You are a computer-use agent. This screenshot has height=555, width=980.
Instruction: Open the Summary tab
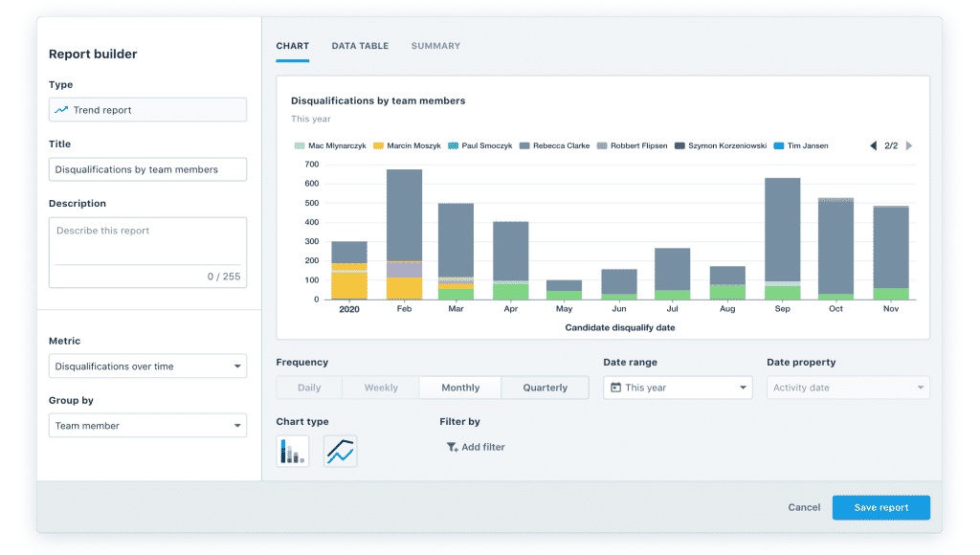pyautogui.click(x=435, y=45)
